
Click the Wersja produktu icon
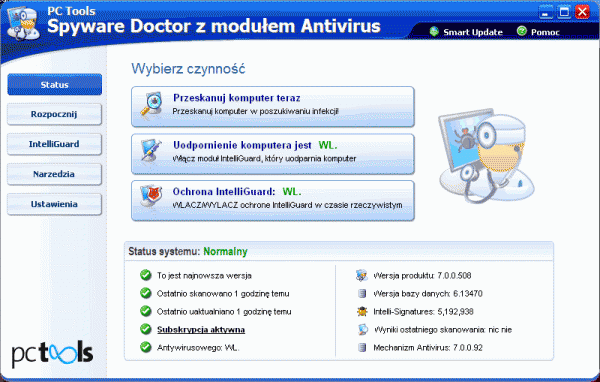click(362, 275)
